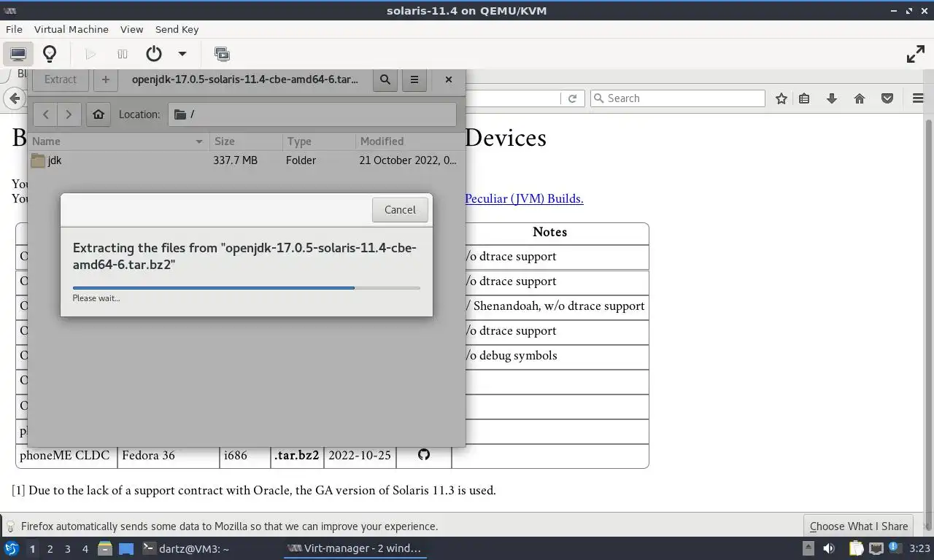Switch to workspace 2
Screen dimensions: 934x560
(50, 548)
